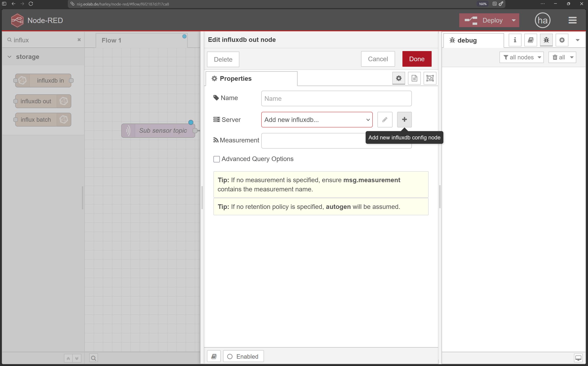
Task: Click the browser address bar URL
Action: (123, 4)
